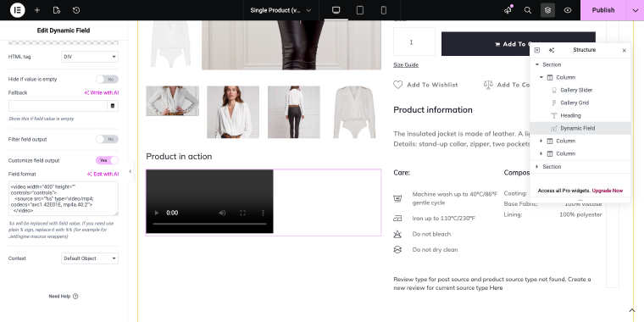Click the Do not bleach care text
The width and height of the screenshot is (644, 322).
[x=431, y=234]
